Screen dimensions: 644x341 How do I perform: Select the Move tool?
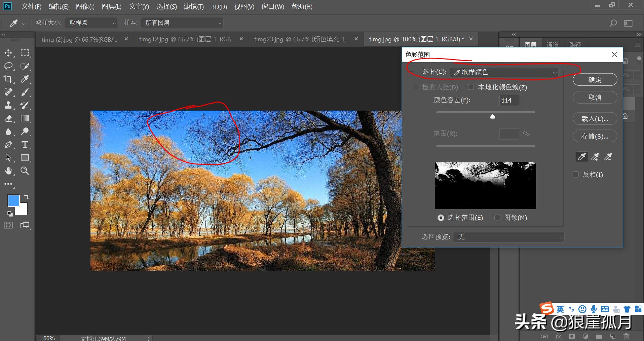pyautogui.click(x=8, y=53)
